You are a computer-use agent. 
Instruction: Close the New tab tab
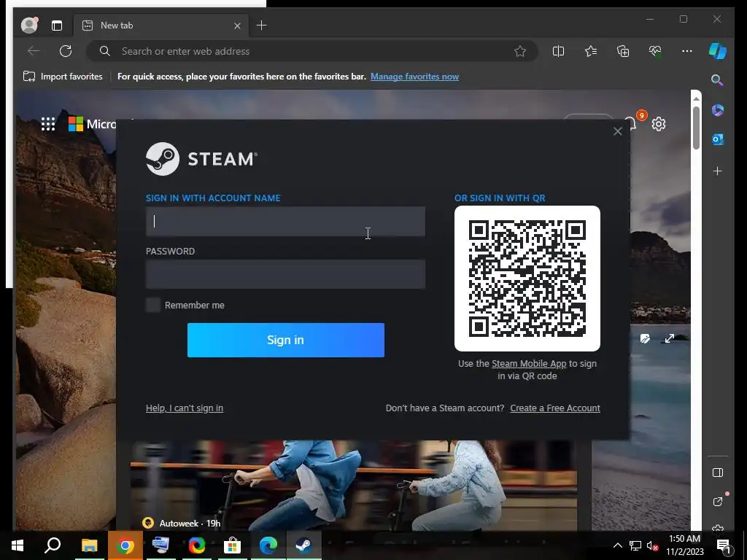click(x=237, y=26)
